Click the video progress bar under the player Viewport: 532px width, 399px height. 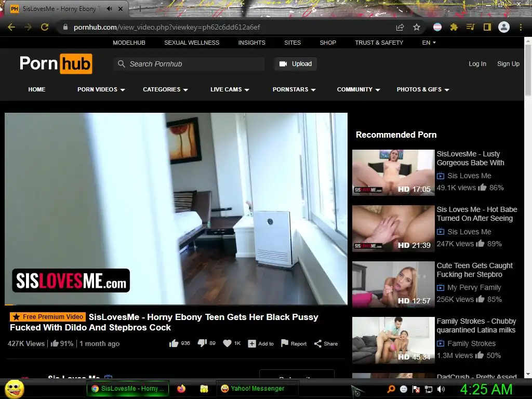pyautogui.click(x=176, y=304)
